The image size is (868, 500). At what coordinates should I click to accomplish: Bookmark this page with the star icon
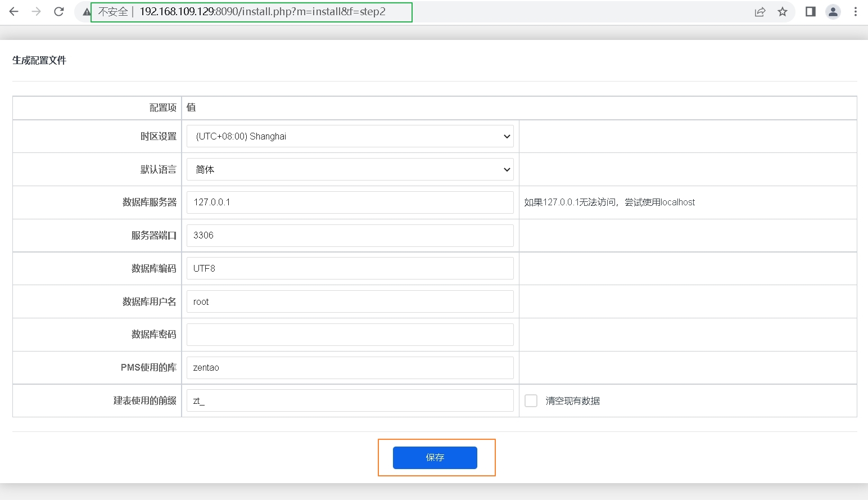point(783,12)
